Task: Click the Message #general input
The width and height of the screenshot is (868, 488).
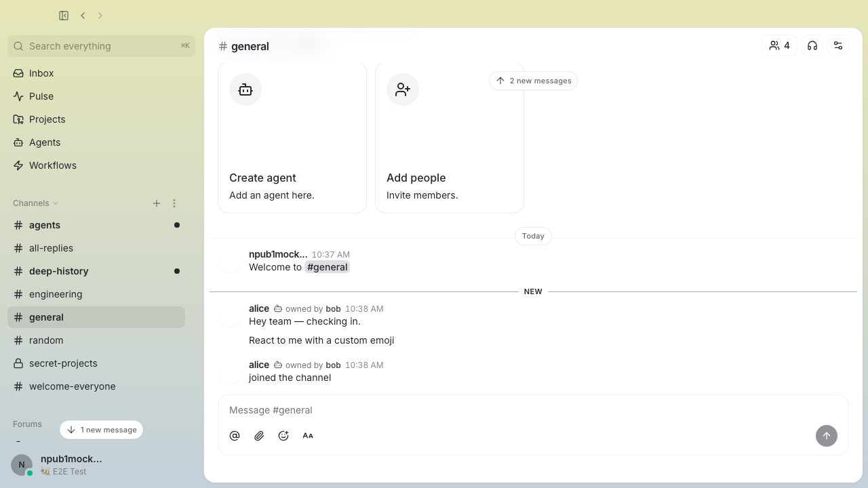Action: (533, 410)
